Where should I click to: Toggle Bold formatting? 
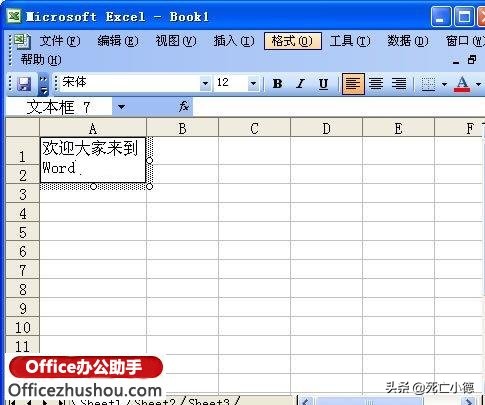[x=278, y=84]
